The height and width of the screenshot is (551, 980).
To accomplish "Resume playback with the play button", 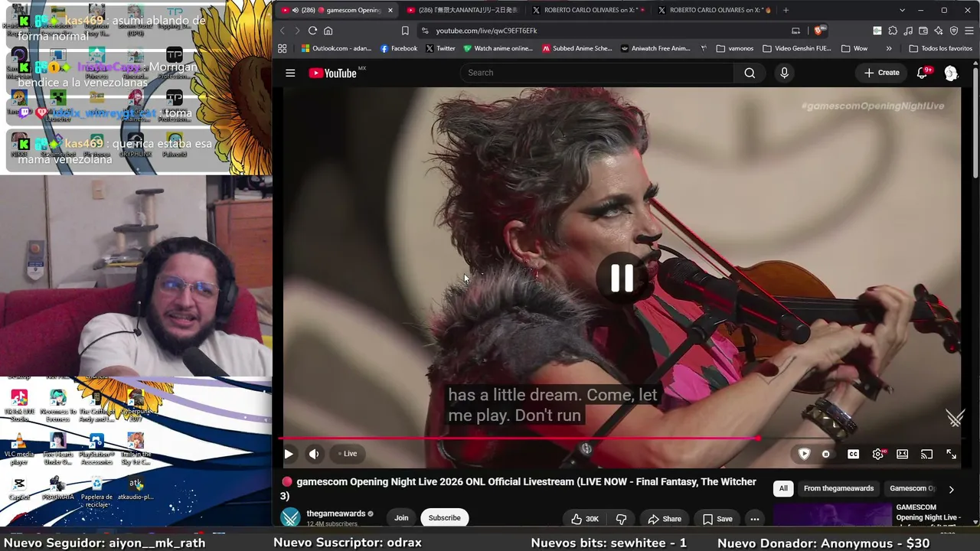I will 289,454.
